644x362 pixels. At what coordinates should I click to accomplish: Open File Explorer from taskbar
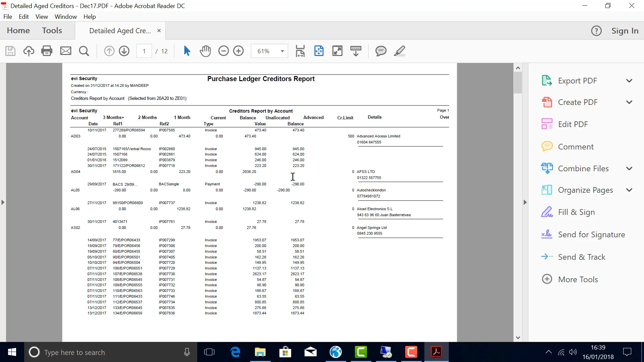click(x=260, y=352)
